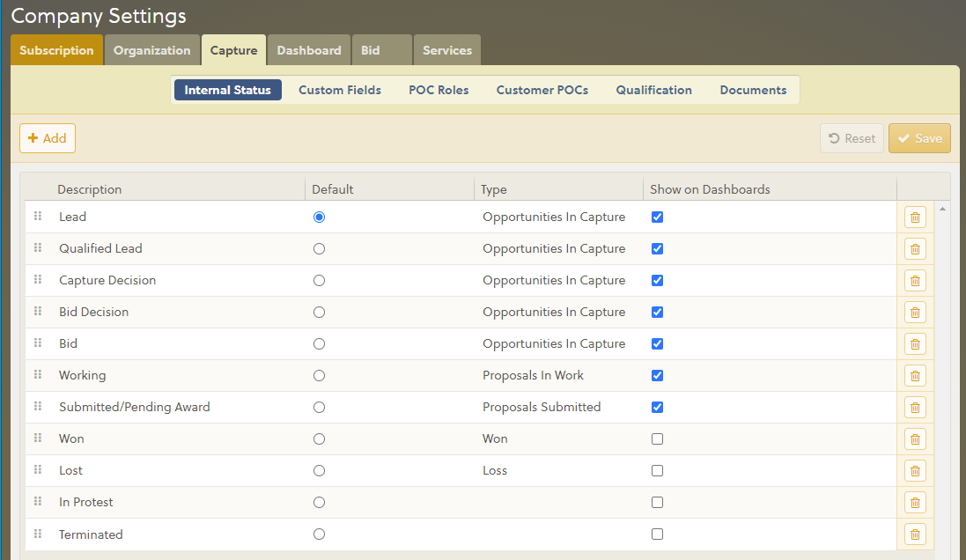
Task: Remove the Bid Decision status
Action: pyautogui.click(x=915, y=313)
